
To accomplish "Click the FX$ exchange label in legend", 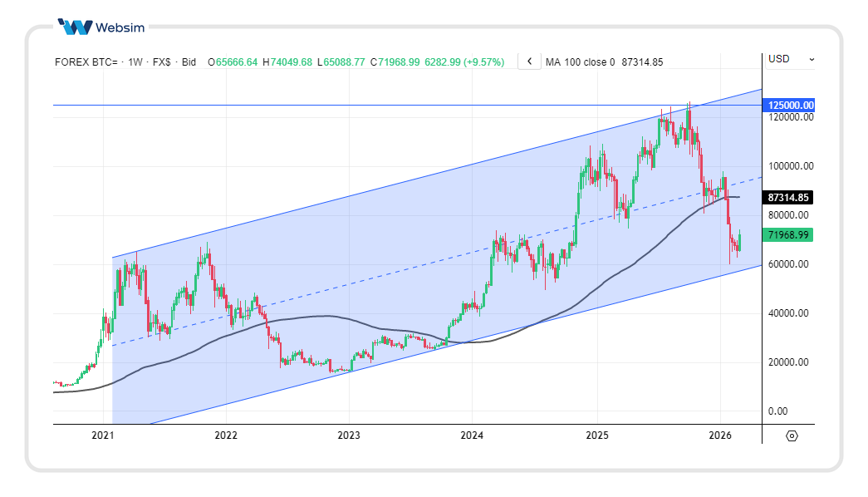I will point(160,62).
